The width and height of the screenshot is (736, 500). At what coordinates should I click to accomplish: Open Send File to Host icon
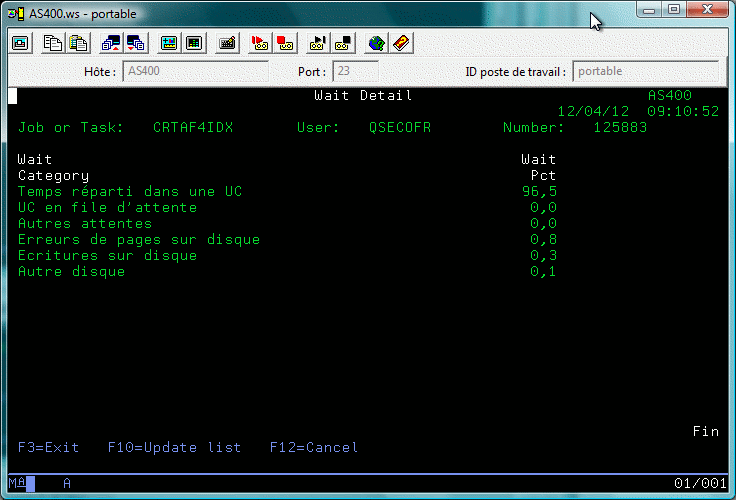tap(111, 43)
